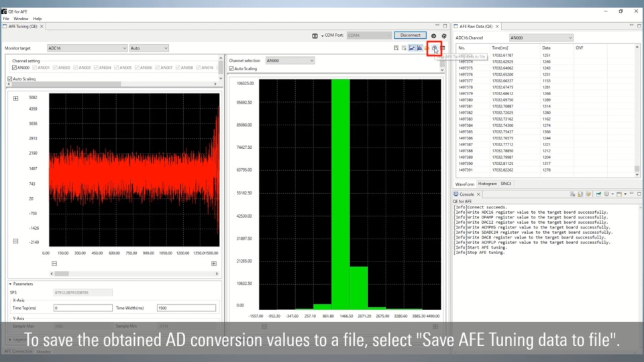This screenshot has width=644, height=362.
Task: Zoom in waveform Y-axis with plus icon
Action: (x=16, y=98)
